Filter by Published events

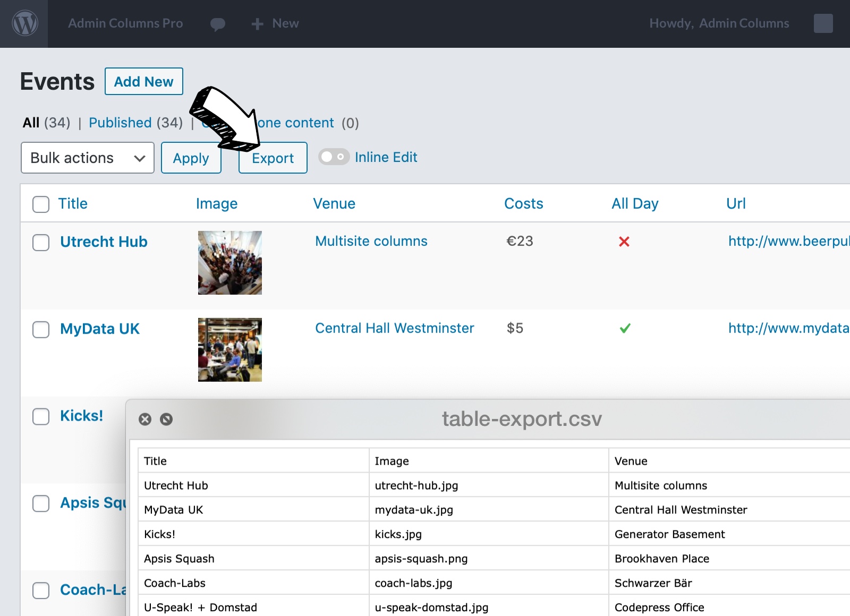click(120, 123)
